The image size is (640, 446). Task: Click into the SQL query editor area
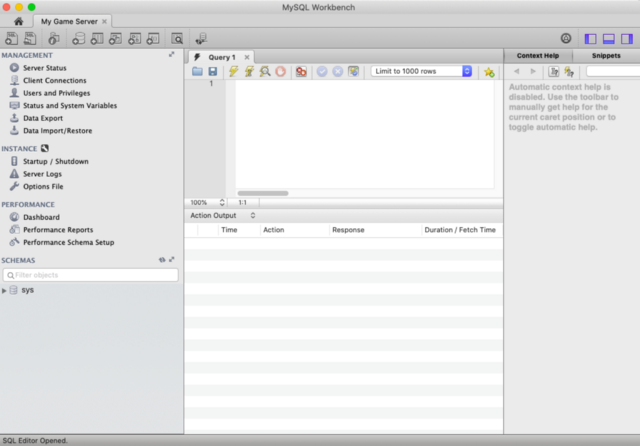coord(364,134)
